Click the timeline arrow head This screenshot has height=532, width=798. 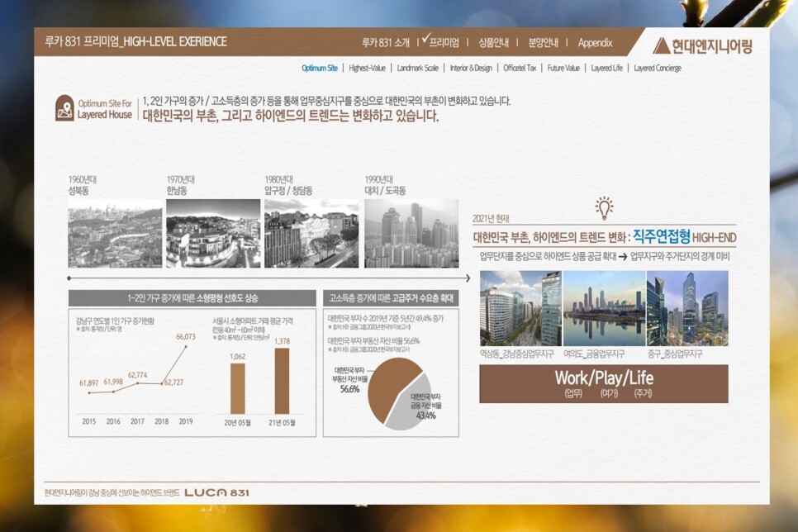pos(468,278)
